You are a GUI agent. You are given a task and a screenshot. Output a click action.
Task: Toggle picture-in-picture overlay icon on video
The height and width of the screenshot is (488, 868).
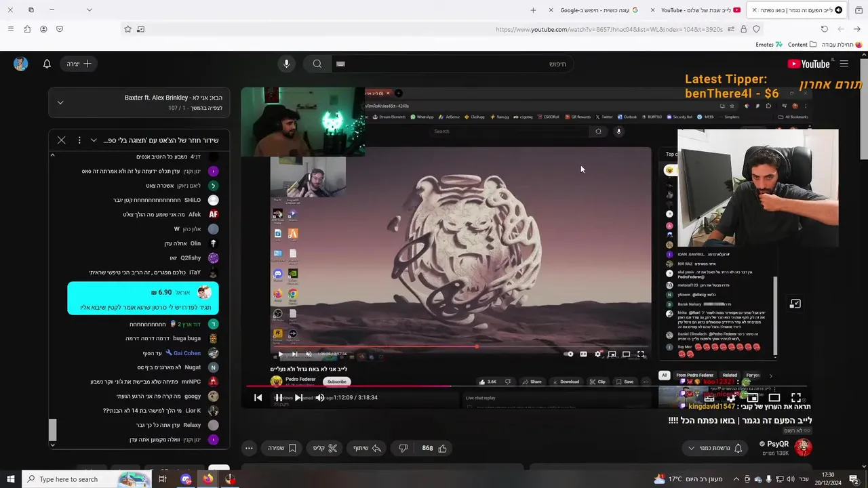click(x=795, y=304)
